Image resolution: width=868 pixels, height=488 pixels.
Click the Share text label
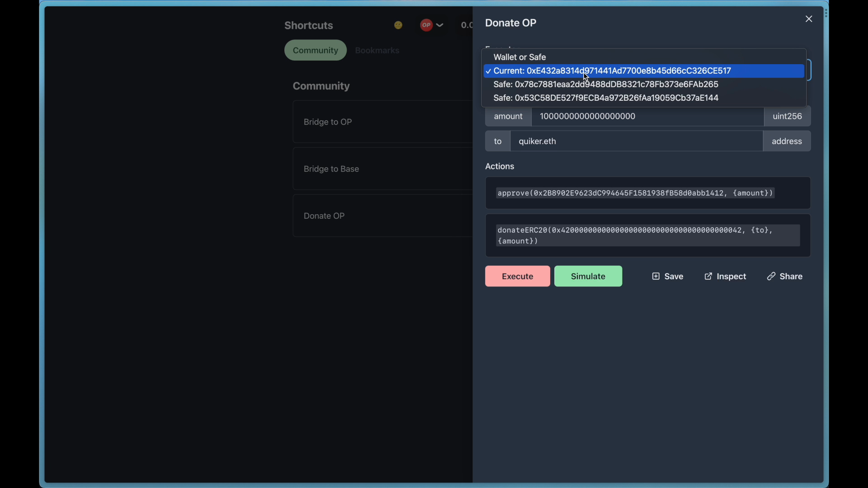(x=791, y=276)
